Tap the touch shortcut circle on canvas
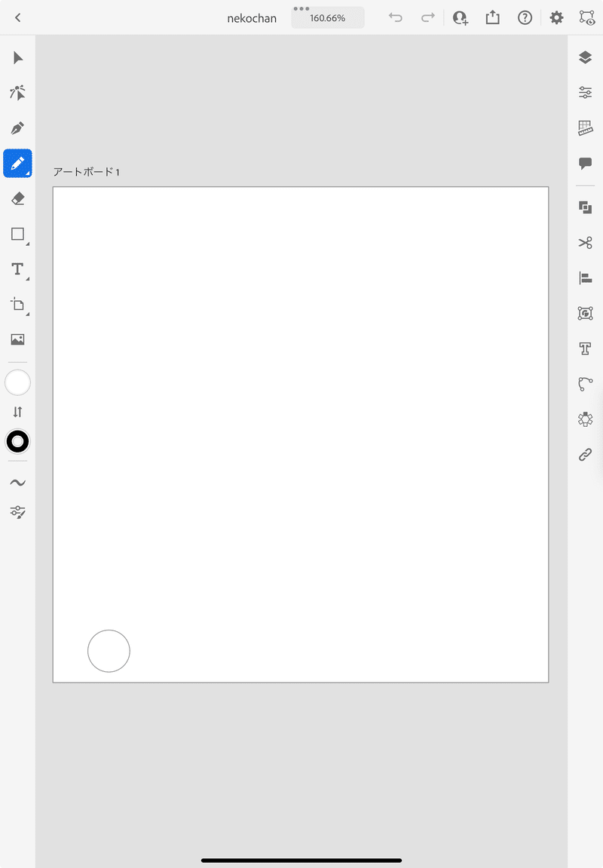The width and height of the screenshot is (603, 868). click(x=109, y=651)
